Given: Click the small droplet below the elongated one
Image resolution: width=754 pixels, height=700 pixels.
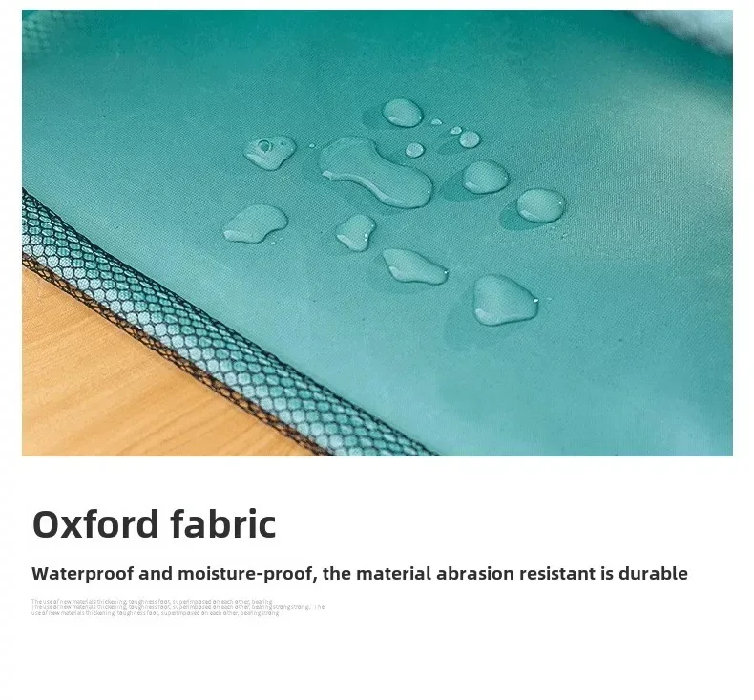Looking at the screenshot, I should pyautogui.click(x=355, y=233).
